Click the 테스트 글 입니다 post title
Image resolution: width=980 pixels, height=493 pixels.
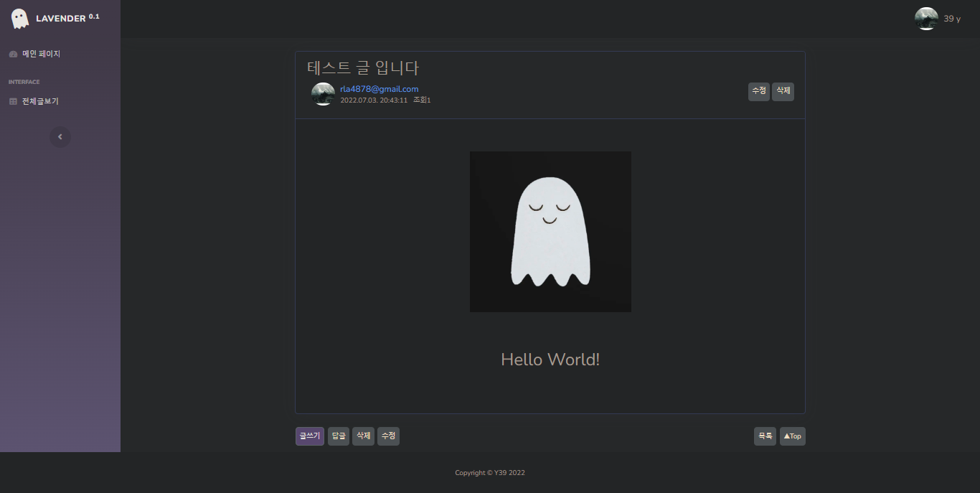[363, 68]
